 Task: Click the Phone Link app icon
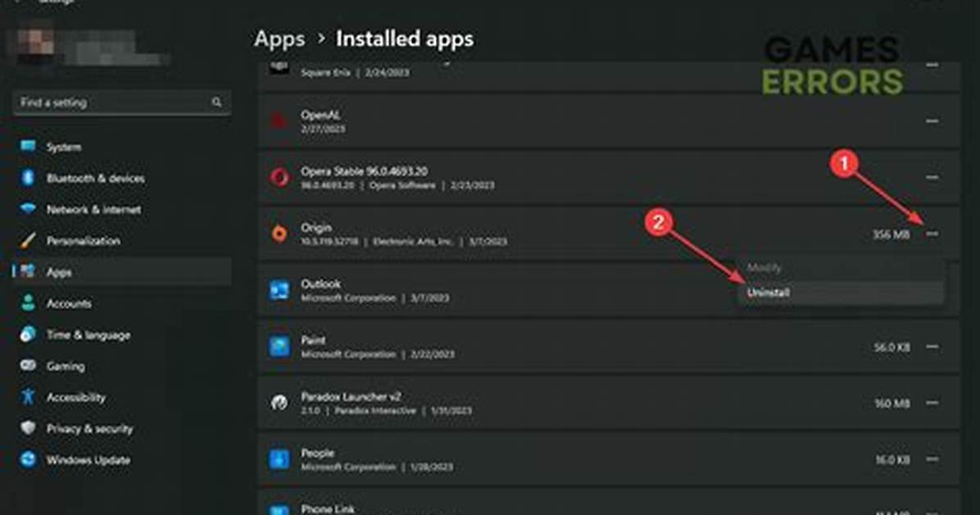pos(279,510)
